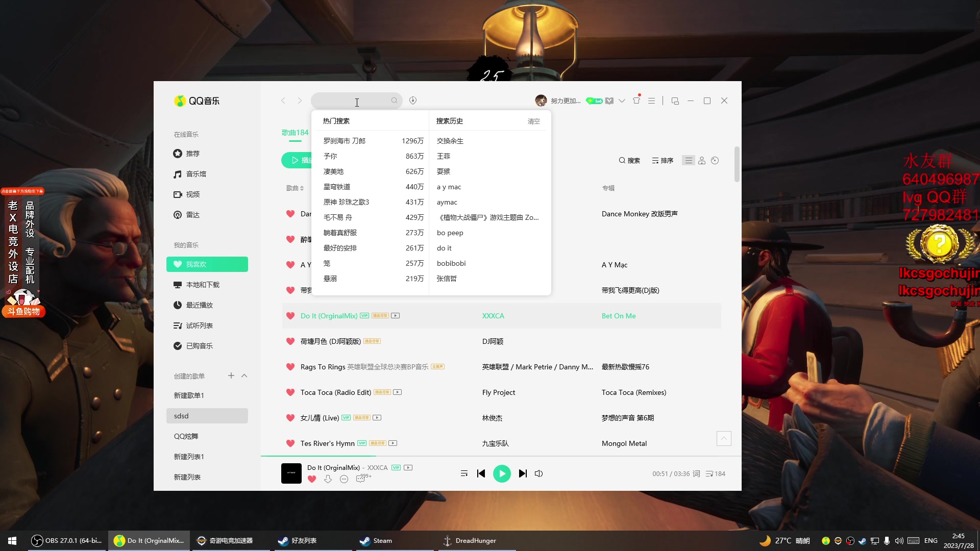Switch to mini player mode icon
This screenshot has height=551, width=980.
[675, 101]
